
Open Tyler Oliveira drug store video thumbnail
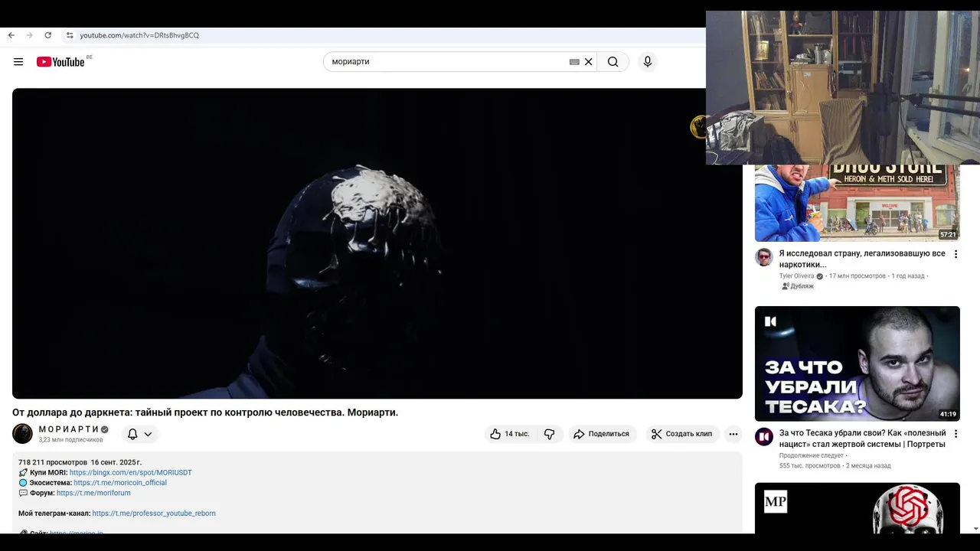tap(857, 203)
